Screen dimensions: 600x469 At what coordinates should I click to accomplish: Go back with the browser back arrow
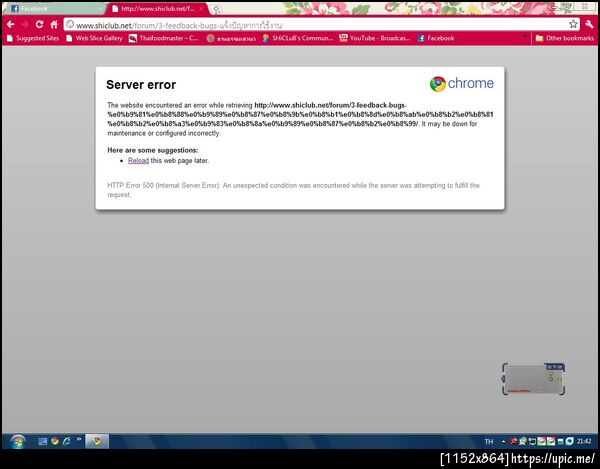coord(10,24)
